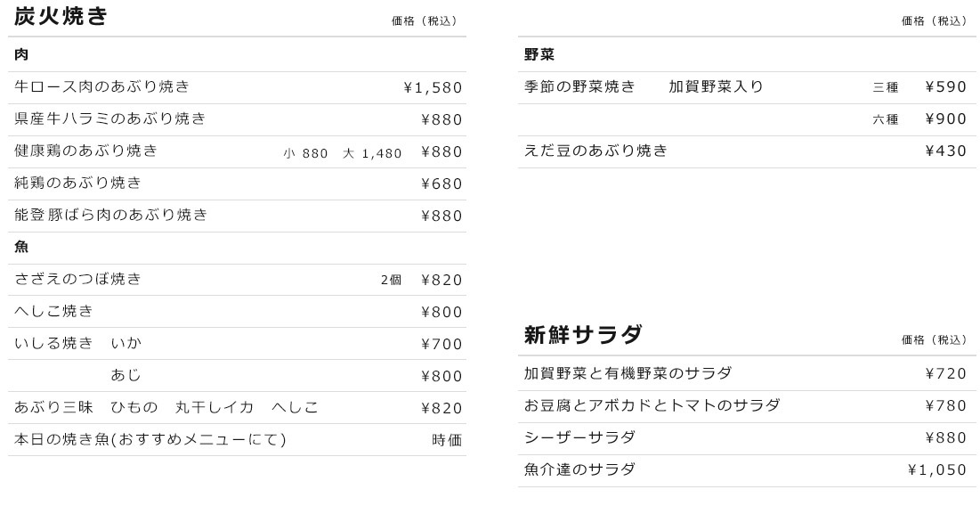
Task: Select 本日の焼き魚(おすすめメニューにて)
Action: (150, 440)
